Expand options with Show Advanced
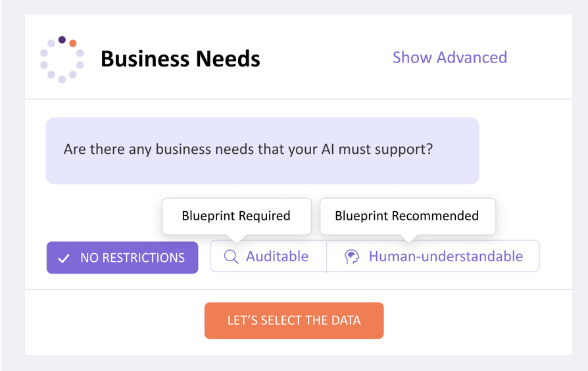The width and height of the screenshot is (588, 371). (x=450, y=58)
